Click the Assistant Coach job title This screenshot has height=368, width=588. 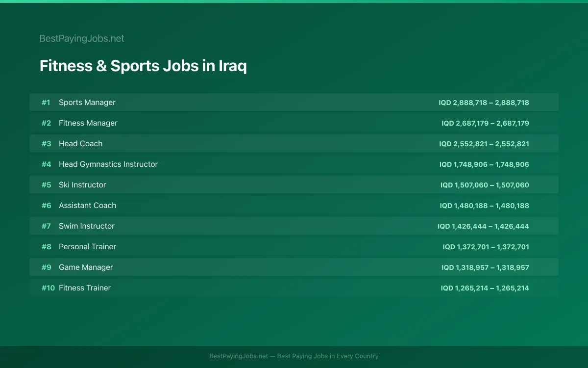click(88, 206)
